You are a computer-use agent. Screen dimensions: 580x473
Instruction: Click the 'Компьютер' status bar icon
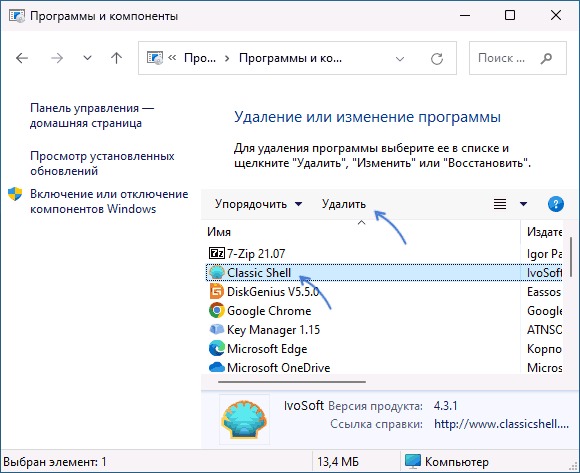pyautogui.click(x=412, y=461)
